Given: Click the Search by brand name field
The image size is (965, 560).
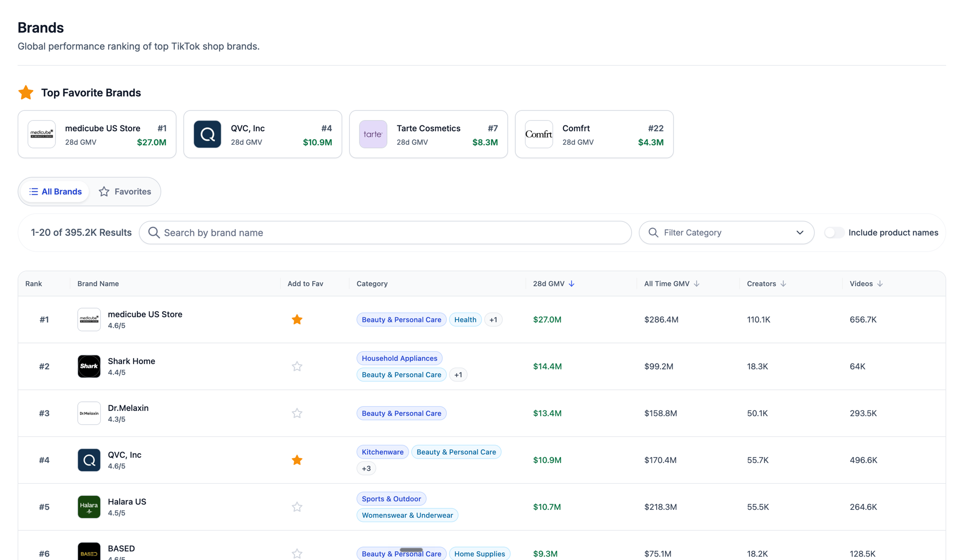Looking at the screenshot, I should [x=385, y=232].
